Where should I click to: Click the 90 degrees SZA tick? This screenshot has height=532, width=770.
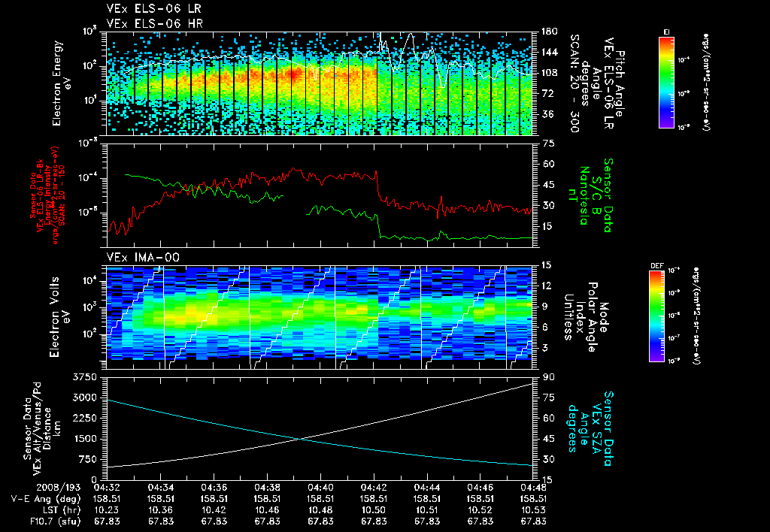tap(549, 377)
